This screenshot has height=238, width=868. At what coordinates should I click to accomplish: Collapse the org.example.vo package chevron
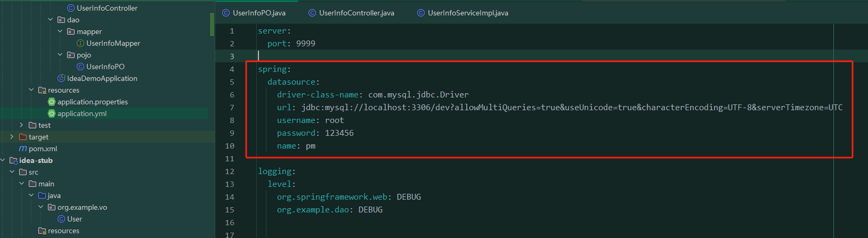tap(41, 207)
